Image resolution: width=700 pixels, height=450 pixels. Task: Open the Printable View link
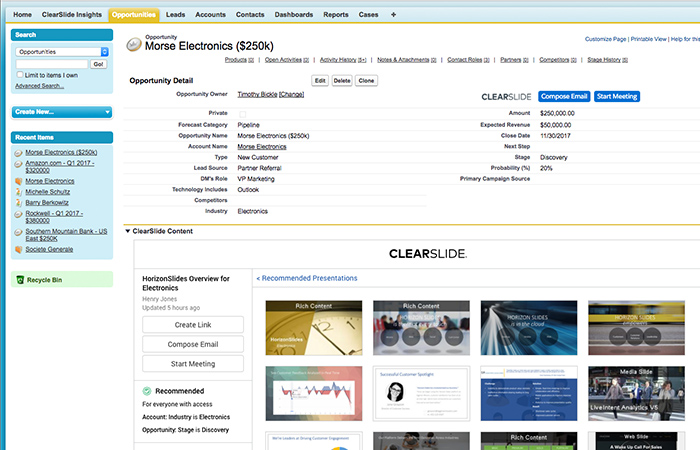[648, 39]
